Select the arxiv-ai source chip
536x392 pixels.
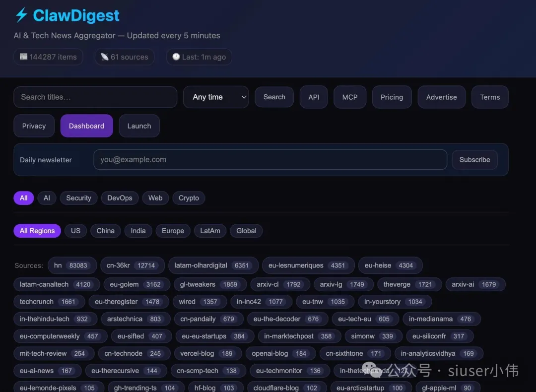[475, 284]
